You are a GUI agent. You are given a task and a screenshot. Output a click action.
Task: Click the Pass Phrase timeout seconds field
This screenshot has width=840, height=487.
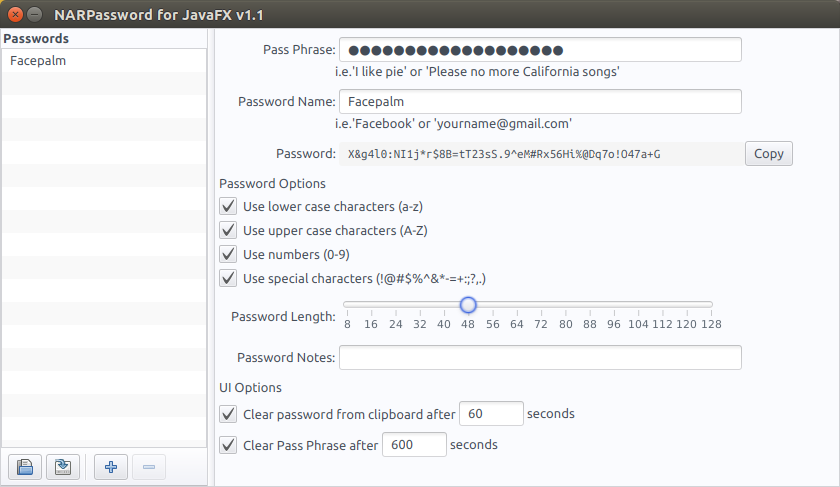click(x=414, y=445)
